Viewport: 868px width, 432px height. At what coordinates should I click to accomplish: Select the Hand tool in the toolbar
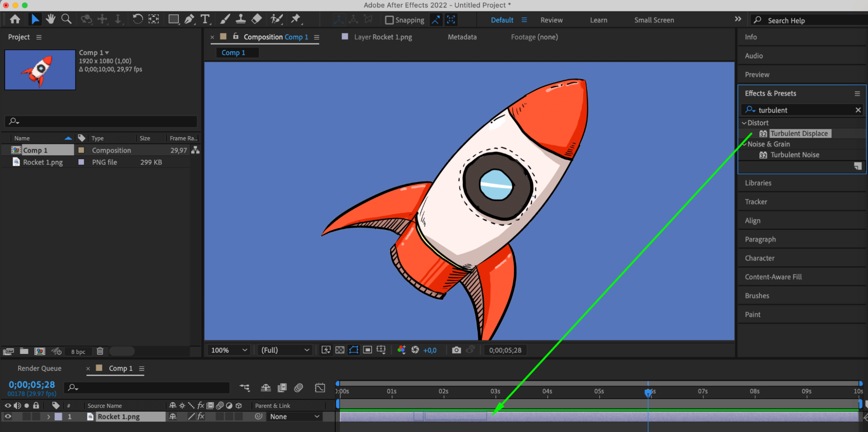pos(51,19)
